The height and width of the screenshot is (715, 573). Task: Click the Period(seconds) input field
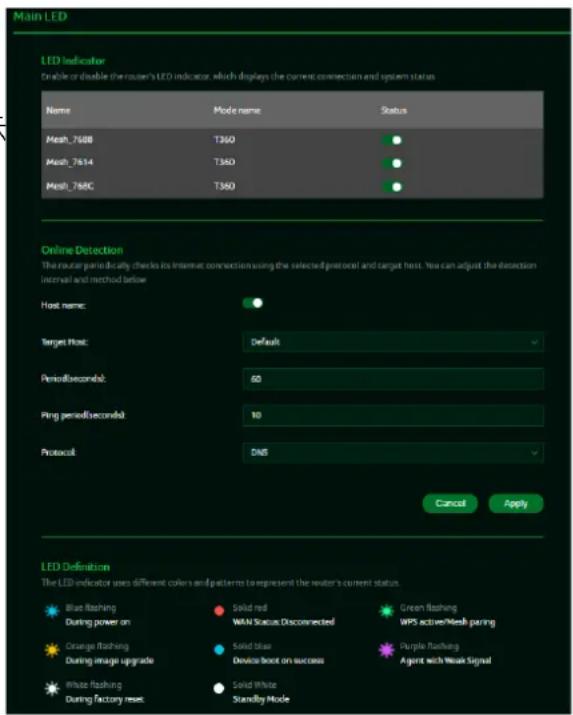[x=393, y=378]
